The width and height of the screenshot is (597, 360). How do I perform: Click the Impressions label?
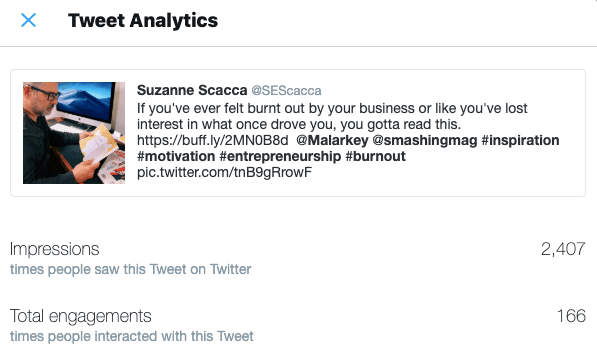[54, 249]
